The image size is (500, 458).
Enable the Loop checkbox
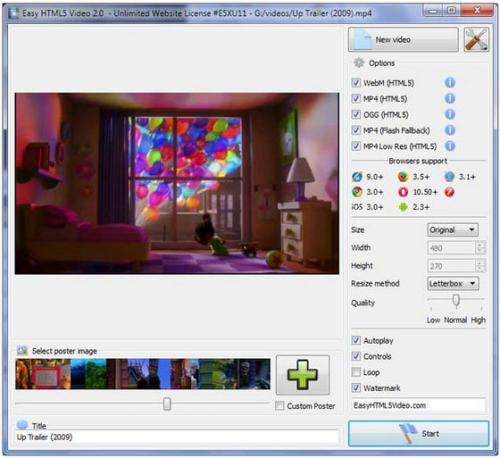pyautogui.click(x=356, y=372)
